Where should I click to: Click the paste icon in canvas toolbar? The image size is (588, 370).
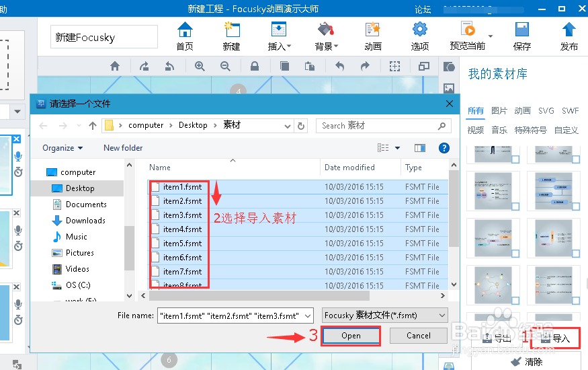(310, 67)
